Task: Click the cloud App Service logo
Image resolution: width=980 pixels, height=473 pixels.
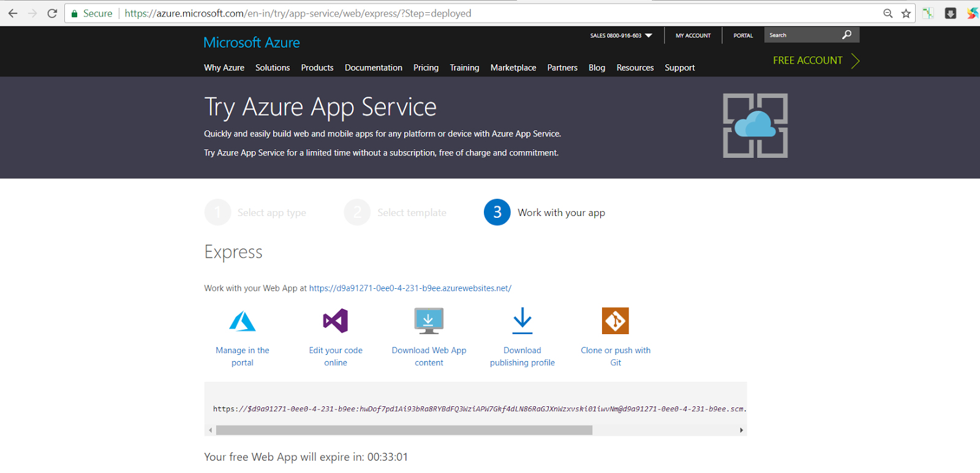Action: (755, 125)
